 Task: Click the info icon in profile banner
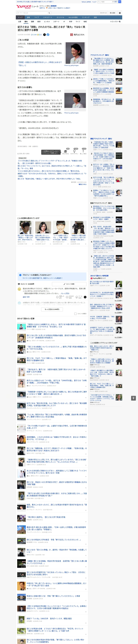coord(20,275)
